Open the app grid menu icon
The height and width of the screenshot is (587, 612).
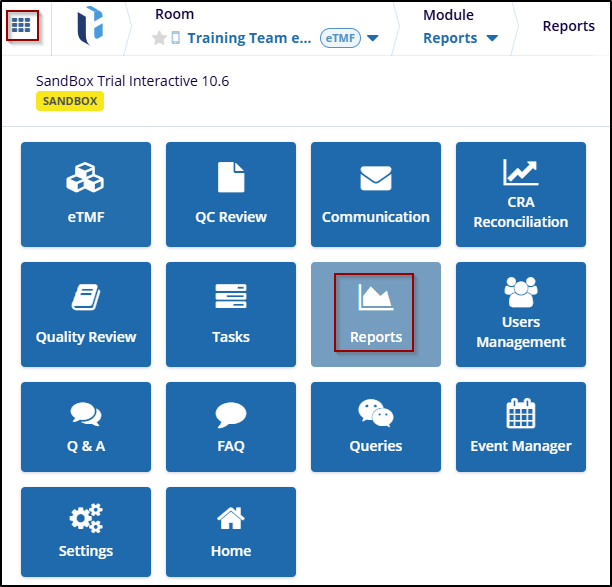point(22,25)
